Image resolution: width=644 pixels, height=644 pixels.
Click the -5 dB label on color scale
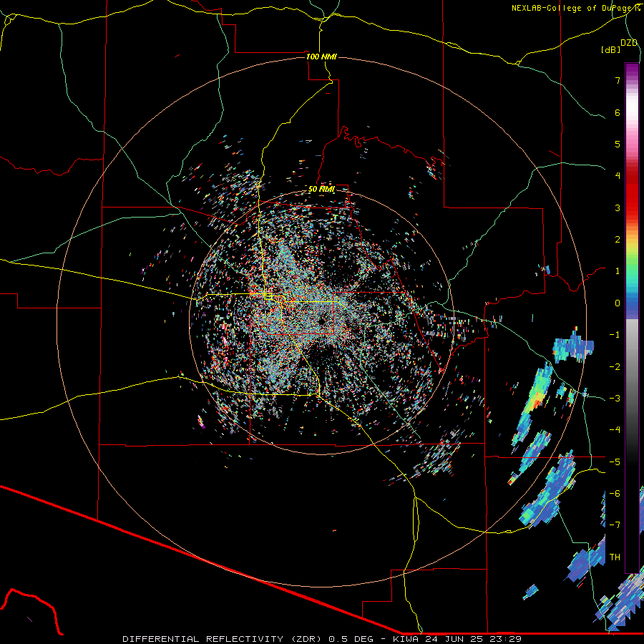(x=615, y=462)
